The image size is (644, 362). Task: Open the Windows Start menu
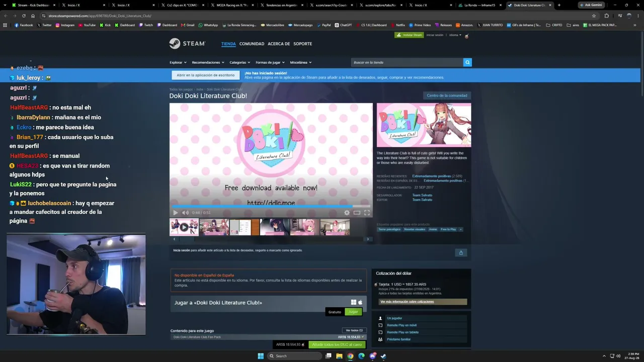261,356
